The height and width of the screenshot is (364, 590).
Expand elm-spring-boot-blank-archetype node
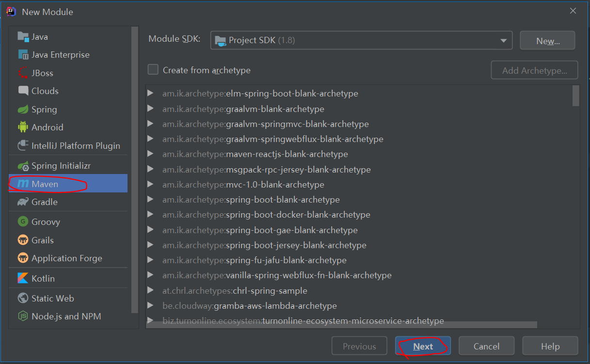pyautogui.click(x=151, y=93)
